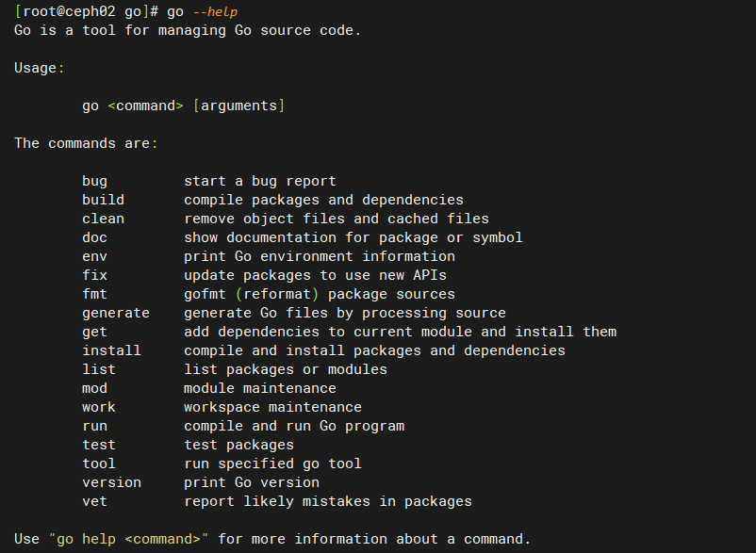
Task: Select the 'work' command entry
Action: pos(98,406)
